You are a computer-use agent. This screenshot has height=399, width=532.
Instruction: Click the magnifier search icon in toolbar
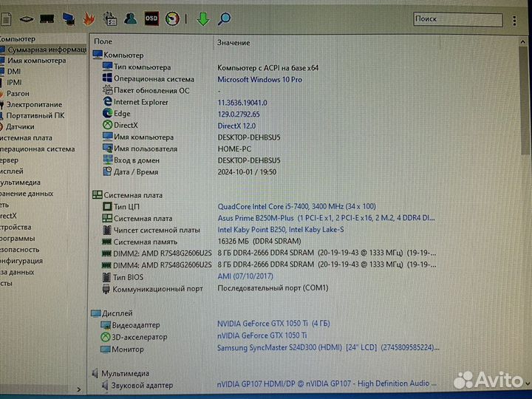pyautogui.click(x=225, y=18)
